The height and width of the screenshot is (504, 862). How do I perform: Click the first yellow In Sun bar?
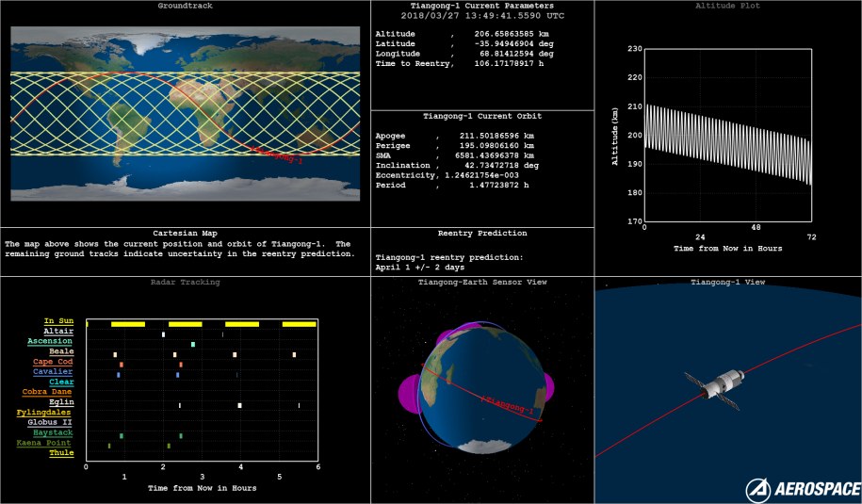point(127,324)
